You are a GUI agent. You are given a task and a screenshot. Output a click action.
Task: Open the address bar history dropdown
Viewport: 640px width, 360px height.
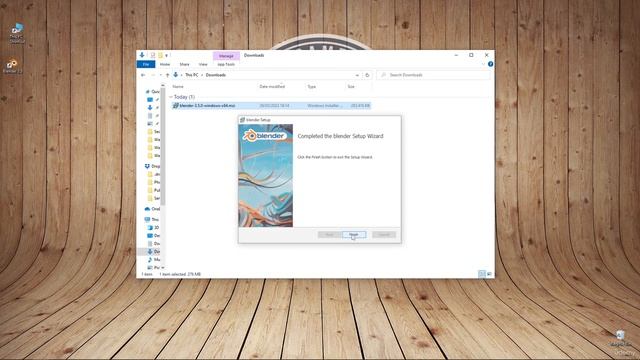coord(357,75)
